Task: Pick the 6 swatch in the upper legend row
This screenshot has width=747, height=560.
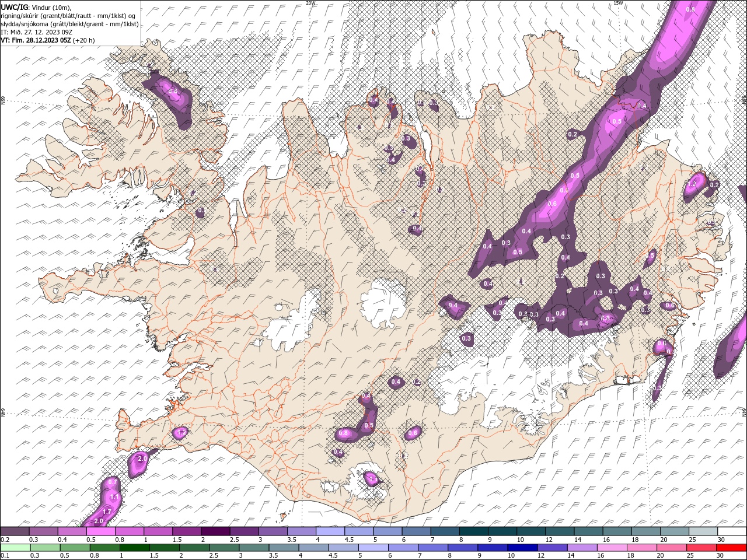Action: (416, 531)
